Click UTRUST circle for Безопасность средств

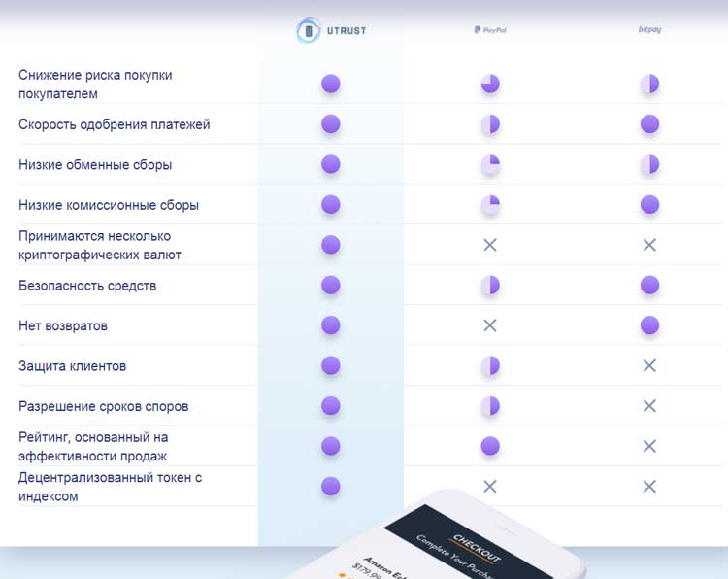click(x=331, y=285)
